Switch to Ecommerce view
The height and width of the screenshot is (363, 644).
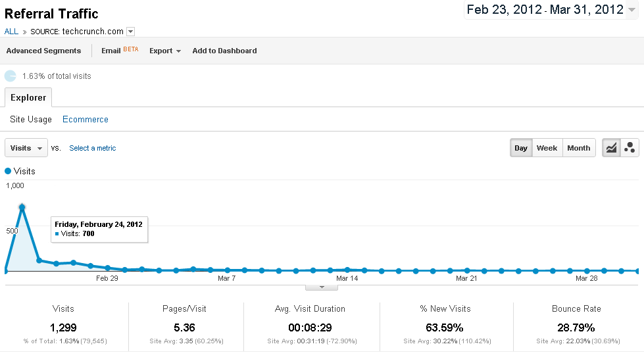[86, 120]
